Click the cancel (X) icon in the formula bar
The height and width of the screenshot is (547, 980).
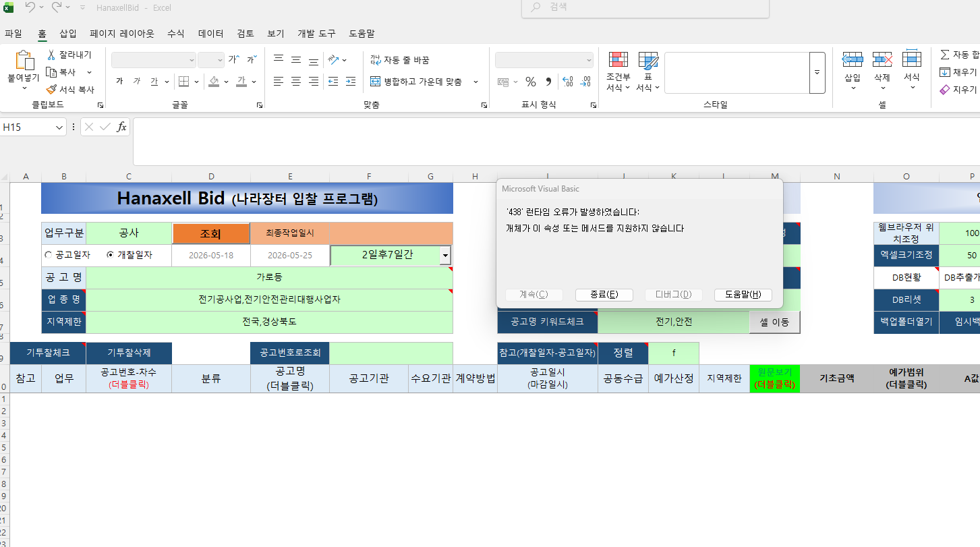[88, 127]
